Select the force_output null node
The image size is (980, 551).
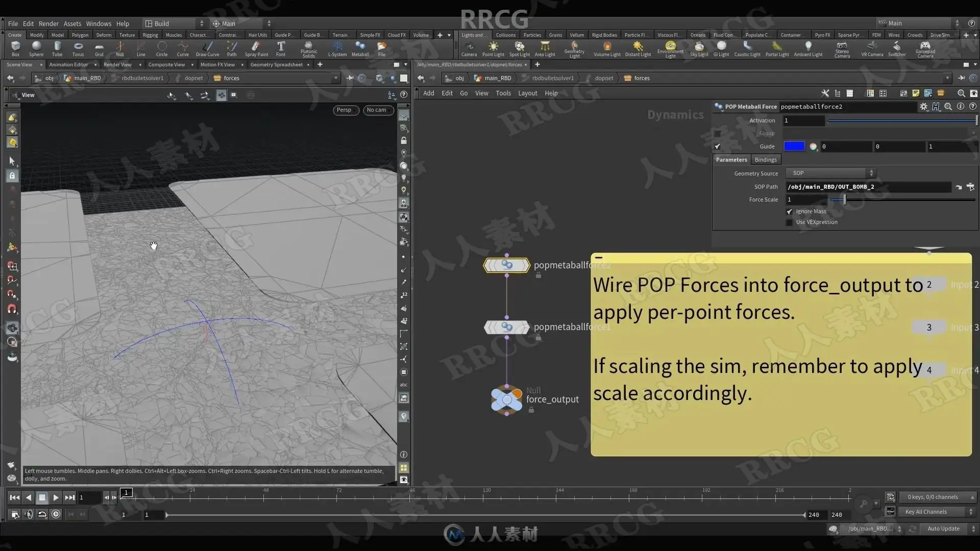(506, 399)
